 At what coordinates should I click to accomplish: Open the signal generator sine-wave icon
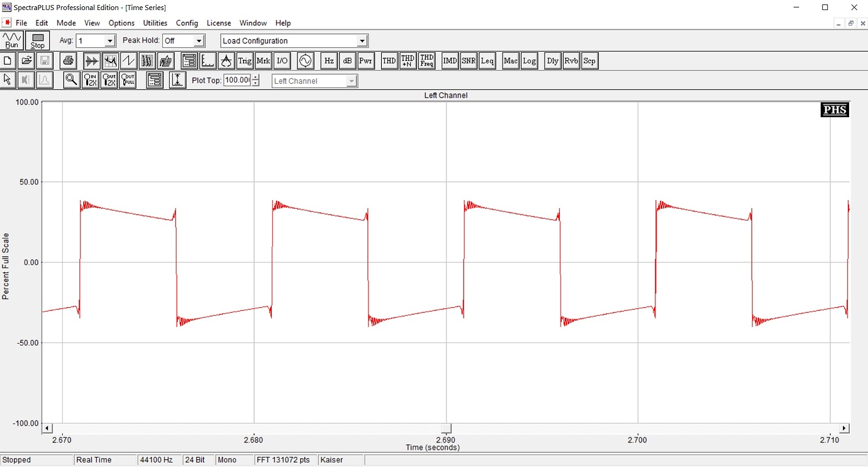[x=305, y=61]
